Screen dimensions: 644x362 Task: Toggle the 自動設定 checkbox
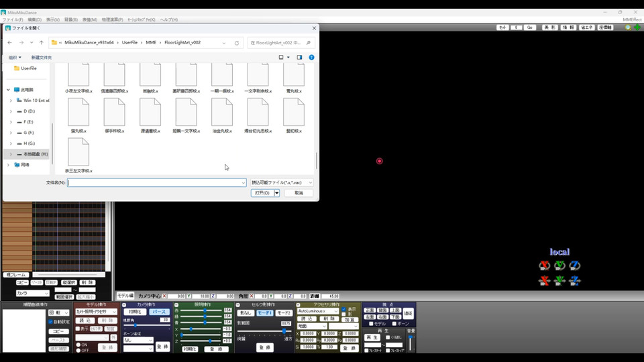[x=50, y=322]
